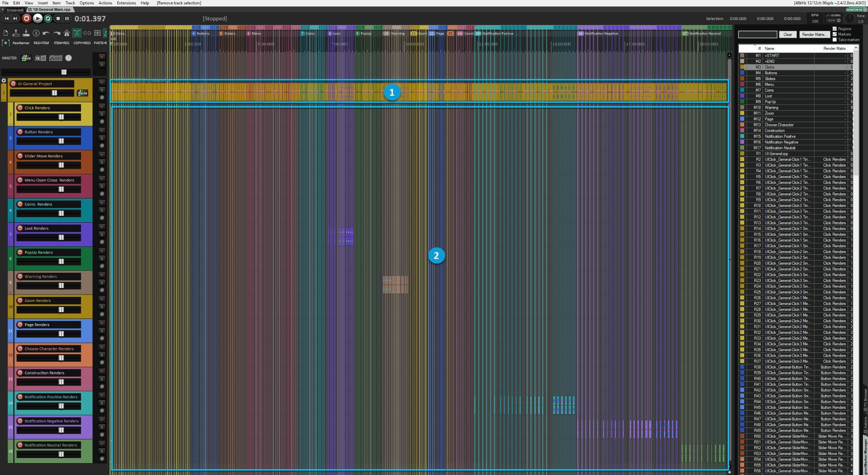Image resolution: width=868 pixels, height=475 pixels.
Task: Click the metronome icon in toolbar
Action: (67, 33)
